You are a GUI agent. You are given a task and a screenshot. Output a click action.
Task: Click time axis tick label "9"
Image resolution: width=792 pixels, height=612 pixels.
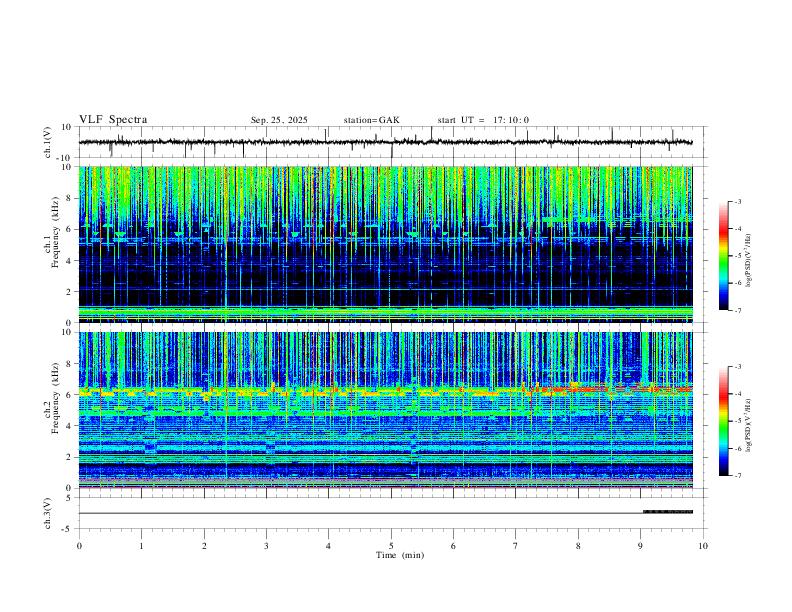coord(640,546)
